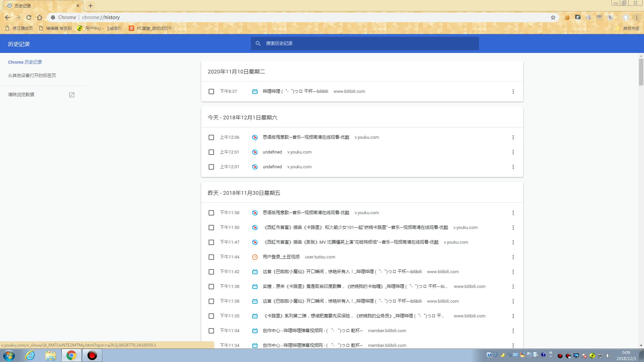Open more actions for the 下午11:47 entry

(x=513, y=242)
